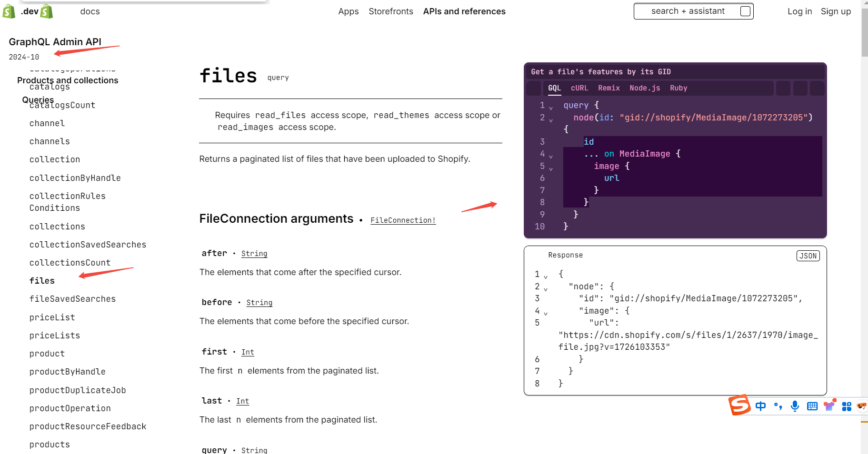Click the Sogou mascot avatar icon

[x=862, y=406]
